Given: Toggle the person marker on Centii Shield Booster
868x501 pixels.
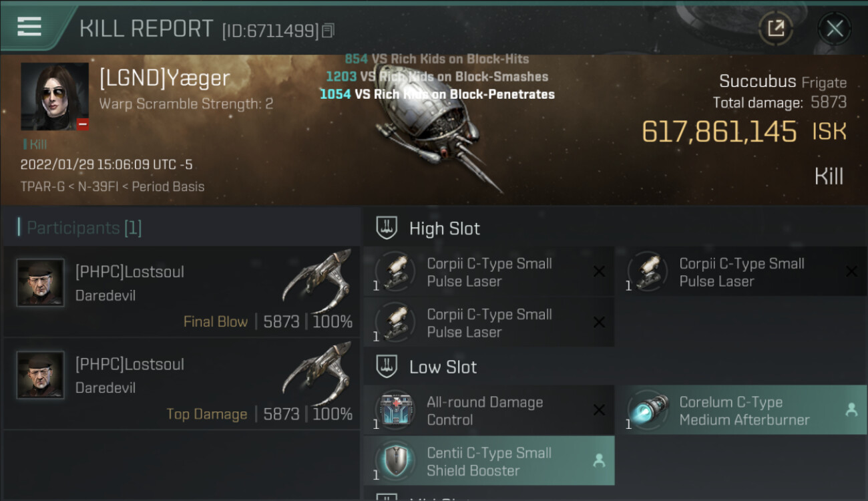Looking at the screenshot, I should (599, 460).
